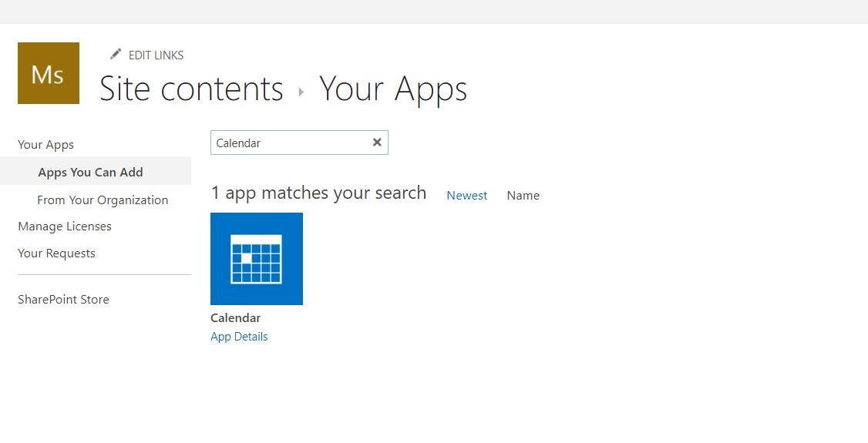Viewport: 868px width, 443px height.
Task: Open App Details for Calendar
Action: click(239, 336)
